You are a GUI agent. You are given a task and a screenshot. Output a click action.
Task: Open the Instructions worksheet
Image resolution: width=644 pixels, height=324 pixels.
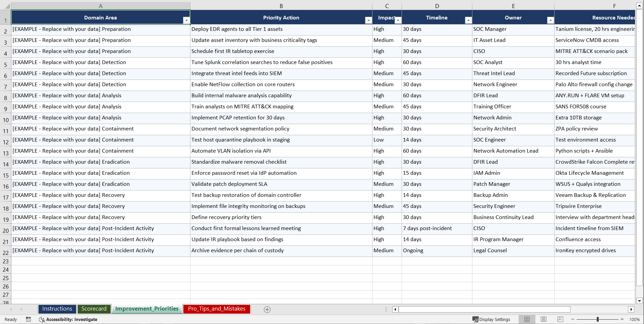point(57,309)
